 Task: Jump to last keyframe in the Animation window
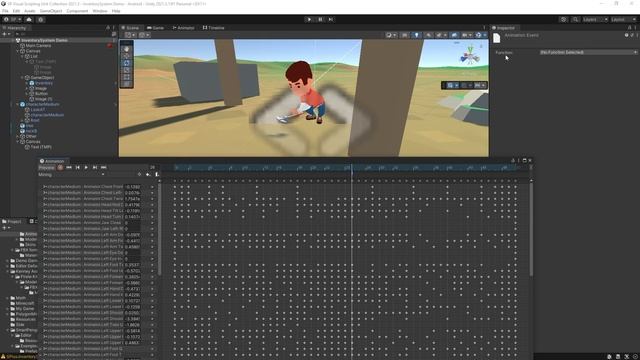(x=104, y=167)
